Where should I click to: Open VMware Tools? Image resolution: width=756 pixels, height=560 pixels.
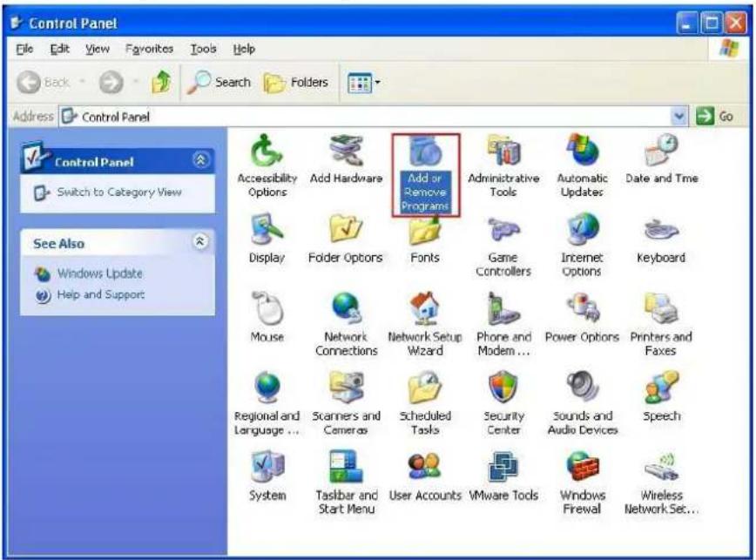tap(503, 476)
